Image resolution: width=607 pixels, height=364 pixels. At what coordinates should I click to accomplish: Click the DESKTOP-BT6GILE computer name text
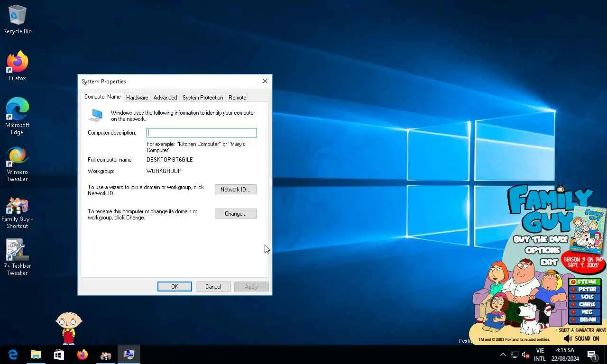(170, 160)
